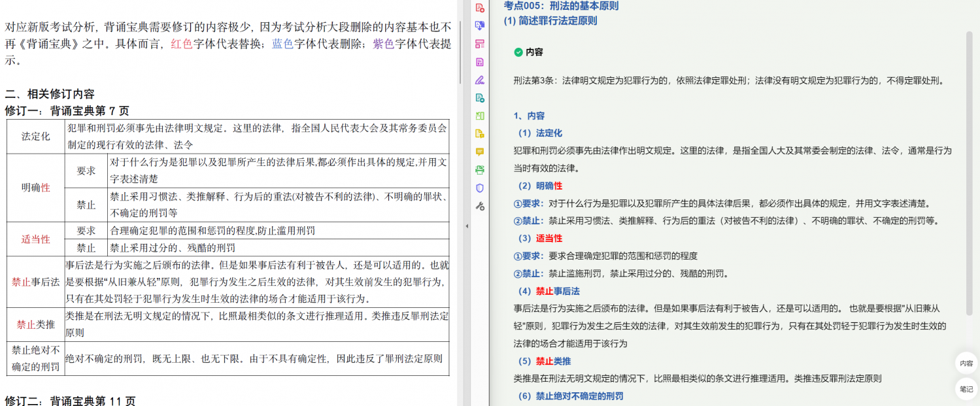Open the Fill & Sign pen tool
980x406 pixels.
coord(480,80)
